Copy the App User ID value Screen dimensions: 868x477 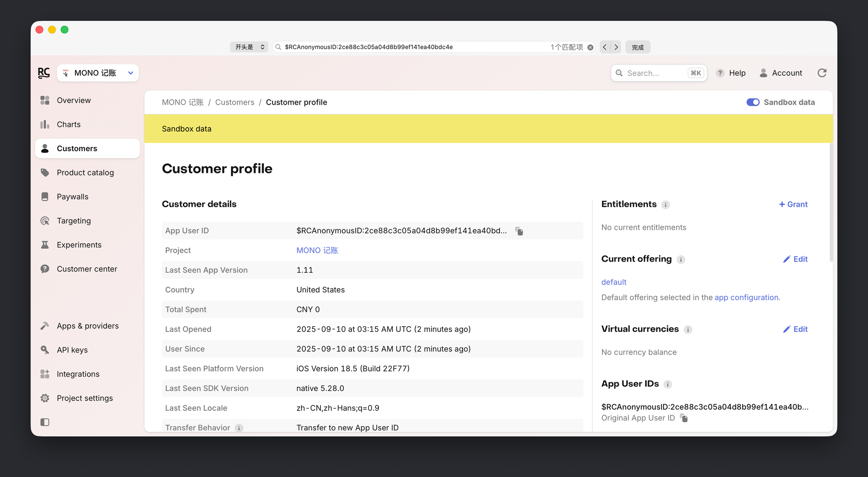point(519,231)
